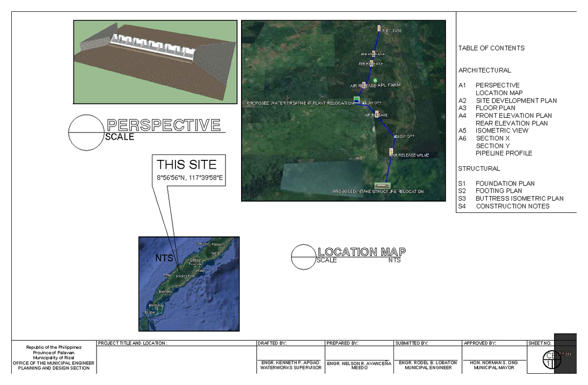Select the NTS Palawan island map thumbnail

click(x=189, y=283)
